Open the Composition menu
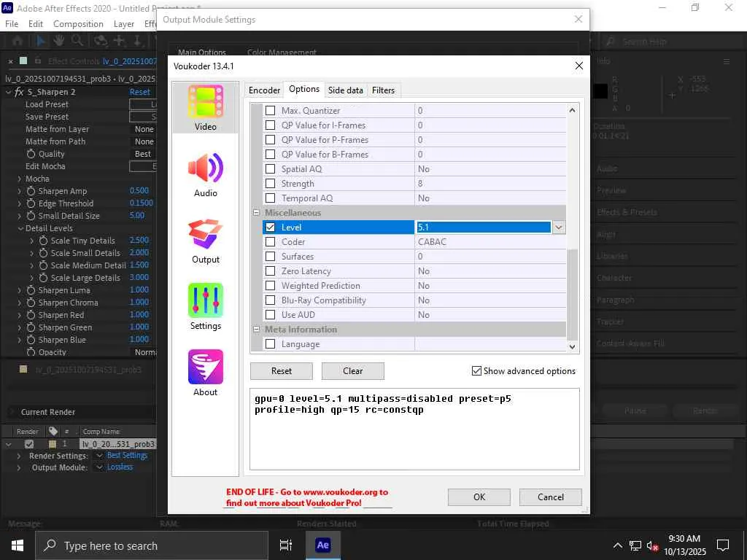The image size is (747, 560). click(78, 24)
